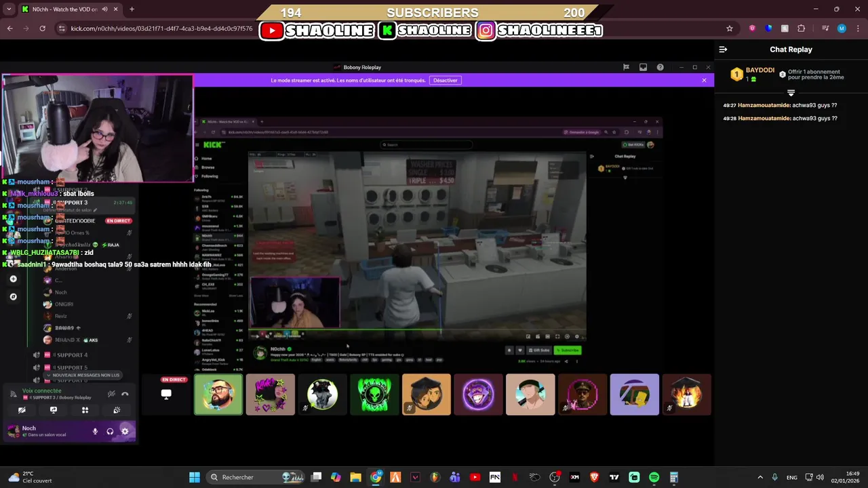Dismiss the streamer mode purple banner
This screenshot has height=488, width=868.
[704, 80]
